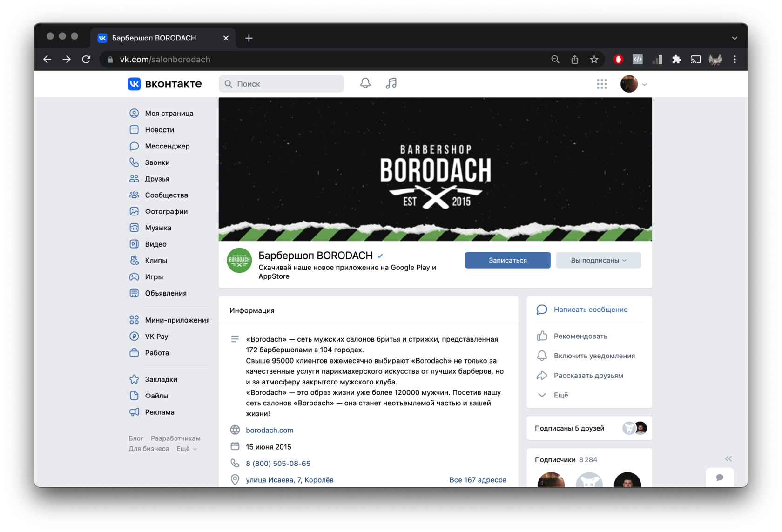The height and width of the screenshot is (532, 782).
Task: Click the Новости icon in sidebar
Action: [x=134, y=129]
